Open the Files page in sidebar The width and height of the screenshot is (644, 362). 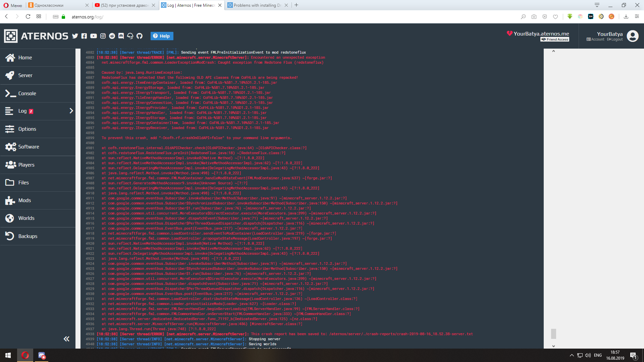tap(38, 183)
